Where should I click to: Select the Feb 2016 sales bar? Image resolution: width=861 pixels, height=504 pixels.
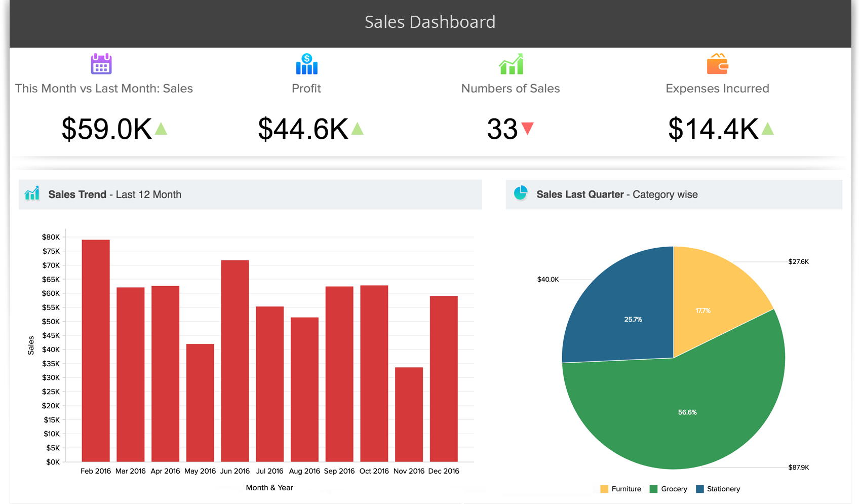click(x=96, y=351)
